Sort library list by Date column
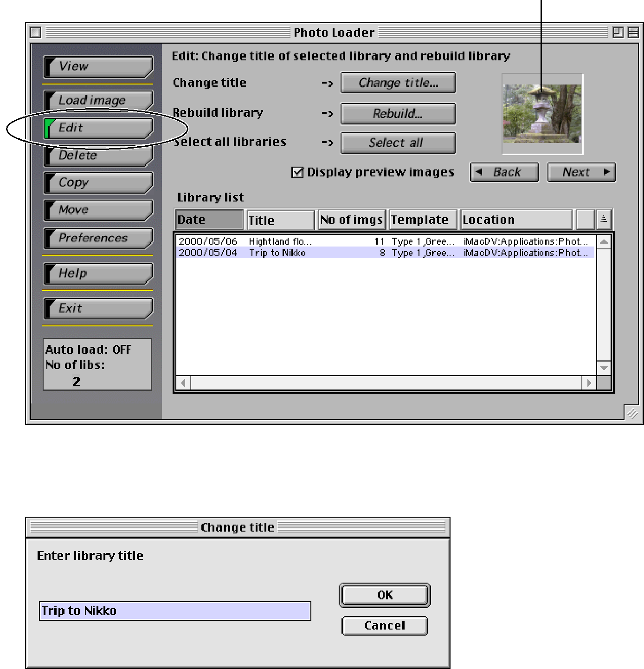 click(x=209, y=220)
